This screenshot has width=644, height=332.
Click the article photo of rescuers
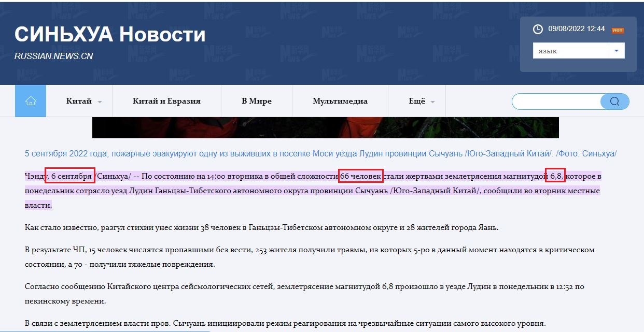click(326, 127)
